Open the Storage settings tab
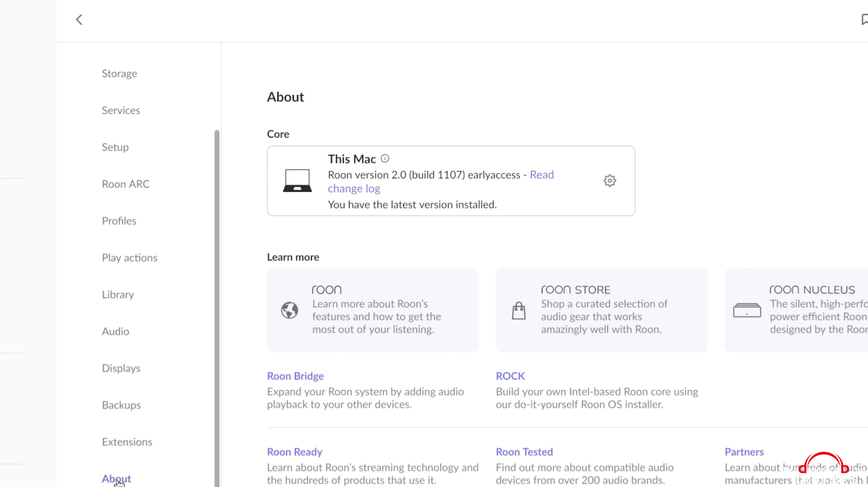868x487 pixels. click(x=119, y=74)
